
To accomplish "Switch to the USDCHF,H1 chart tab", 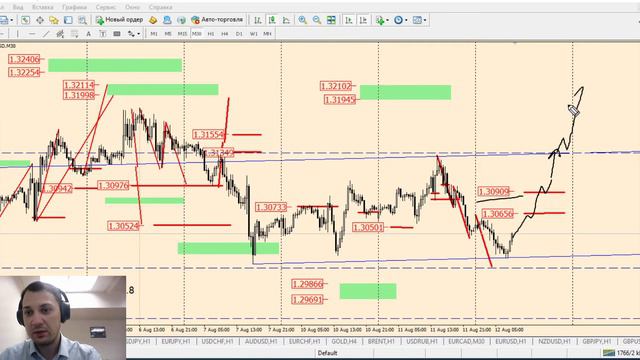I will [217, 341].
